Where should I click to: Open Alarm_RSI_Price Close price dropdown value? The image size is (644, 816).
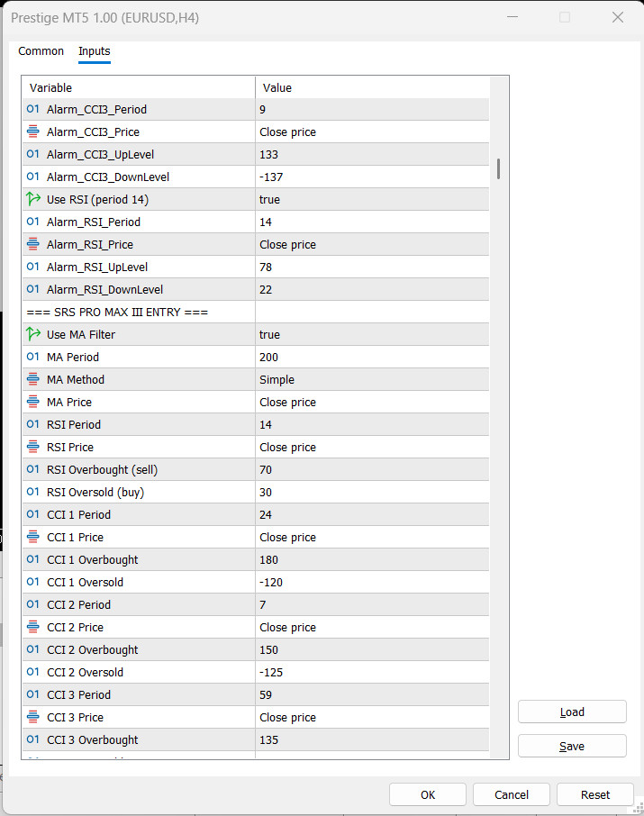pyautogui.click(x=372, y=245)
